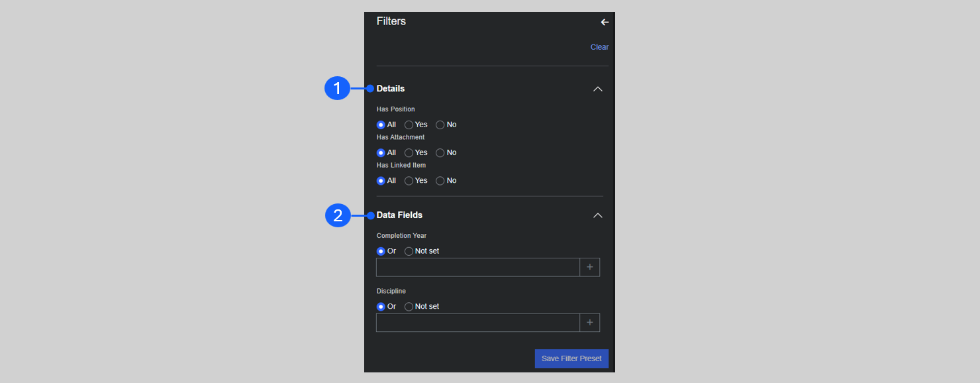Click the Has Linked Item label

401,165
